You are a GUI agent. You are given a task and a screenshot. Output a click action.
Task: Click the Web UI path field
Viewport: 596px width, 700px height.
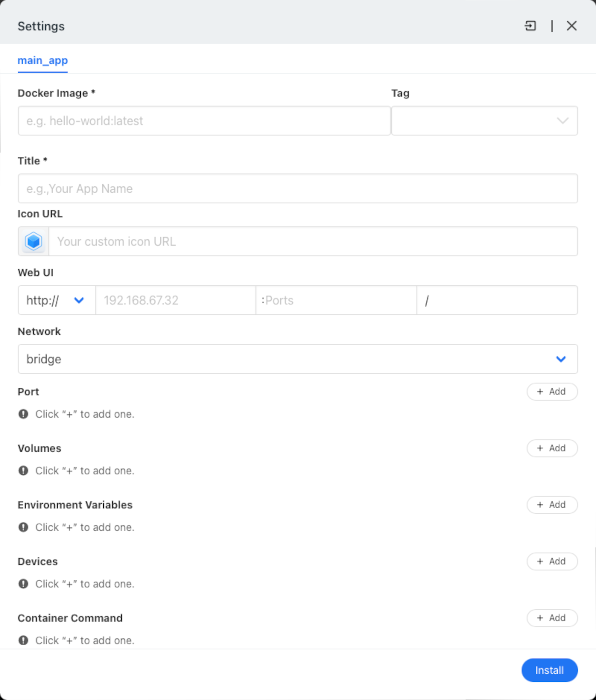click(x=497, y=300)
